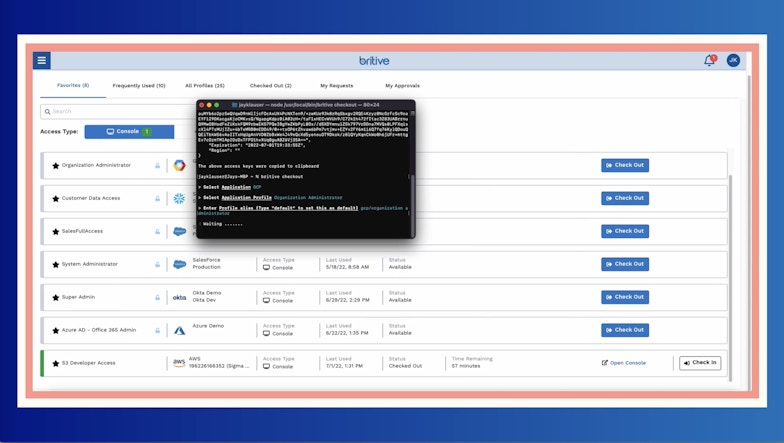Click the Google Cloud logo icon

pyautogui.click(x=180, y=165)
